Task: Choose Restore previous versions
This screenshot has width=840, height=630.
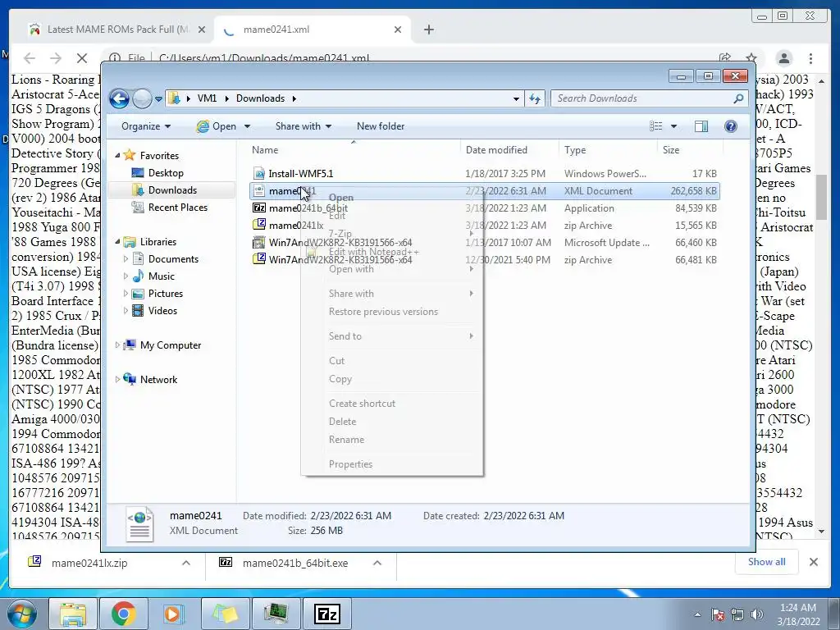Action: click(392, 312)
